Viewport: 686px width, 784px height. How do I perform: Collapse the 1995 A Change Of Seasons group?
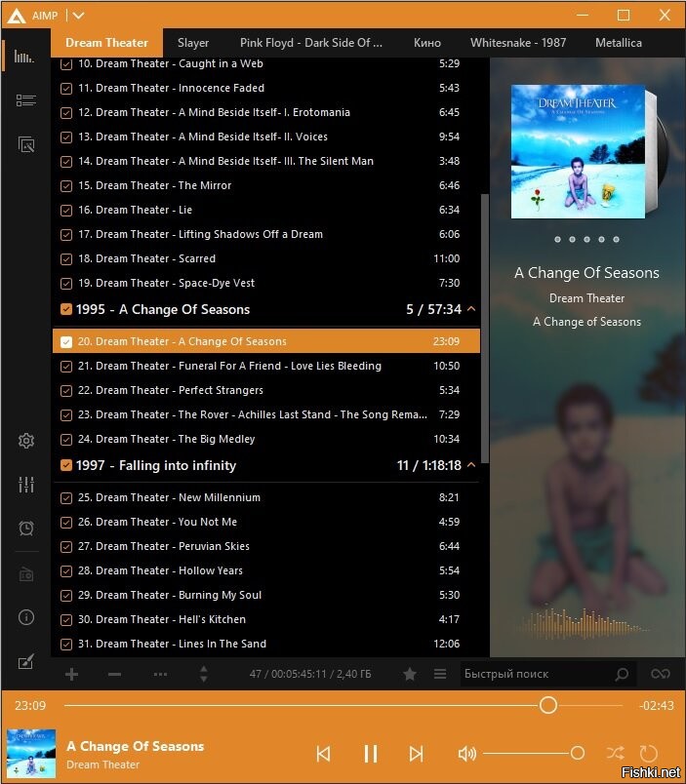471,309
